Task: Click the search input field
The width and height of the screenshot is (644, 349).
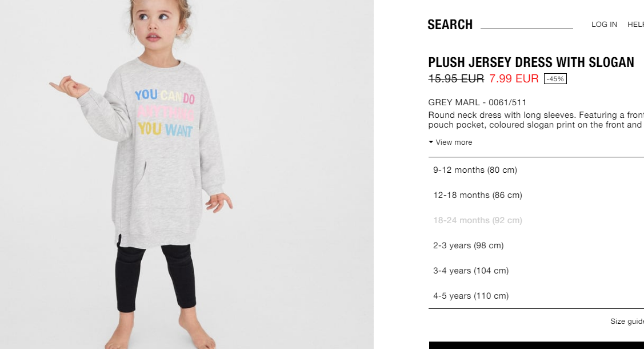Action: [526, 24]
